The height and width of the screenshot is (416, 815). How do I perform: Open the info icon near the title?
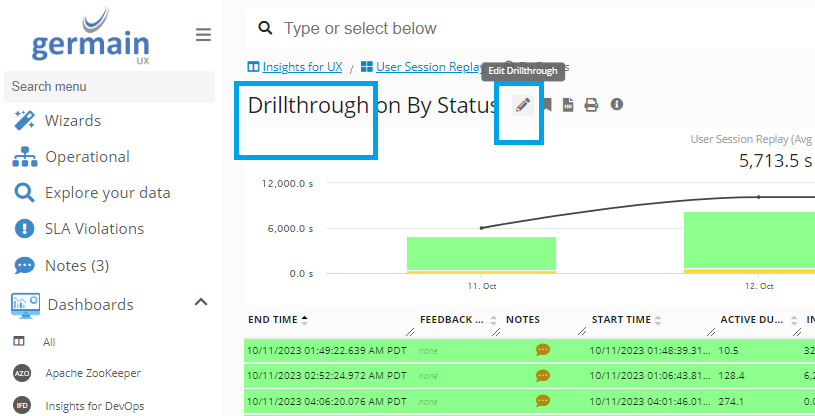[x=616, y=104]
